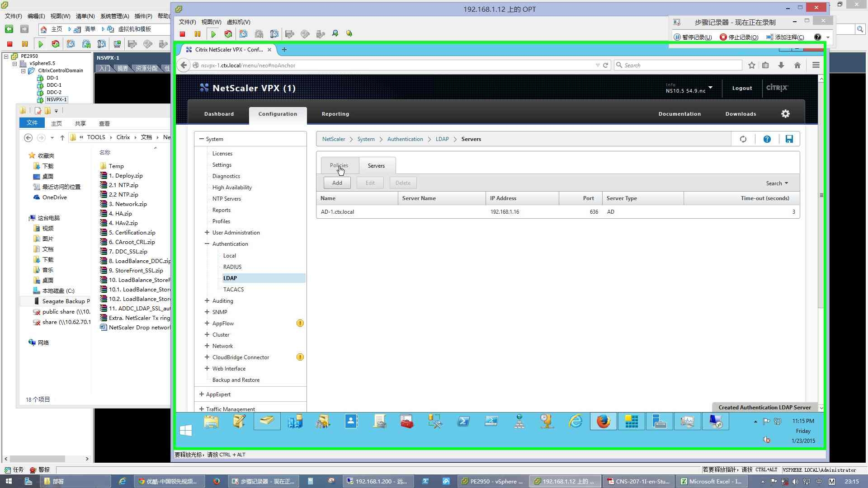Click Firefox Search input field
Screen dimensions: 868x488
click(x=678, y=65)
